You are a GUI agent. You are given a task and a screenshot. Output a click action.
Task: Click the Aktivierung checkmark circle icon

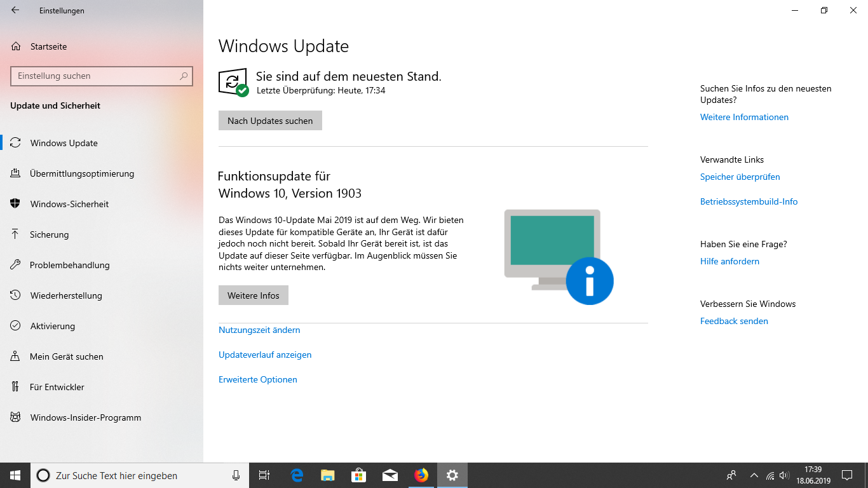[16, 326]
